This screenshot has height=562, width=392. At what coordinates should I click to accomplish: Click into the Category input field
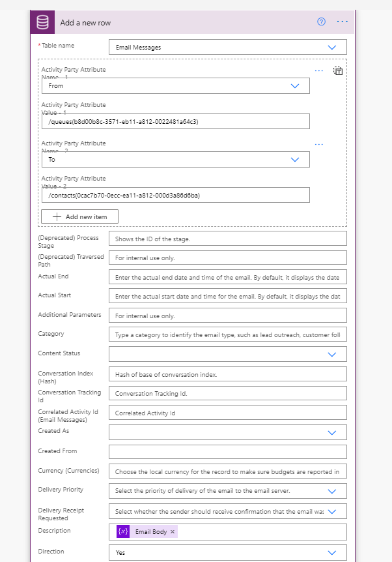click(x=227, y=334)
